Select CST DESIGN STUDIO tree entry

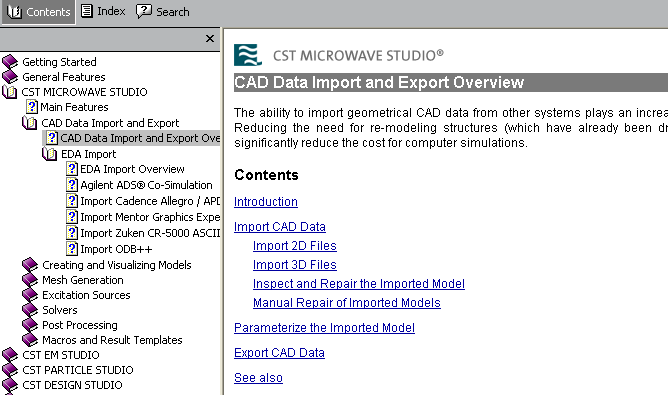pos(72,385)
